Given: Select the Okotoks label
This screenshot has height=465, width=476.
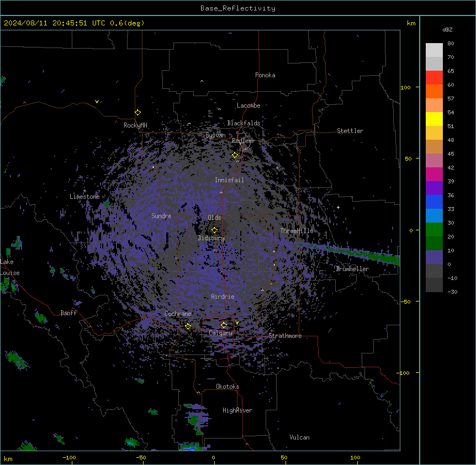Looking at the screenshot, I should 228,387.
